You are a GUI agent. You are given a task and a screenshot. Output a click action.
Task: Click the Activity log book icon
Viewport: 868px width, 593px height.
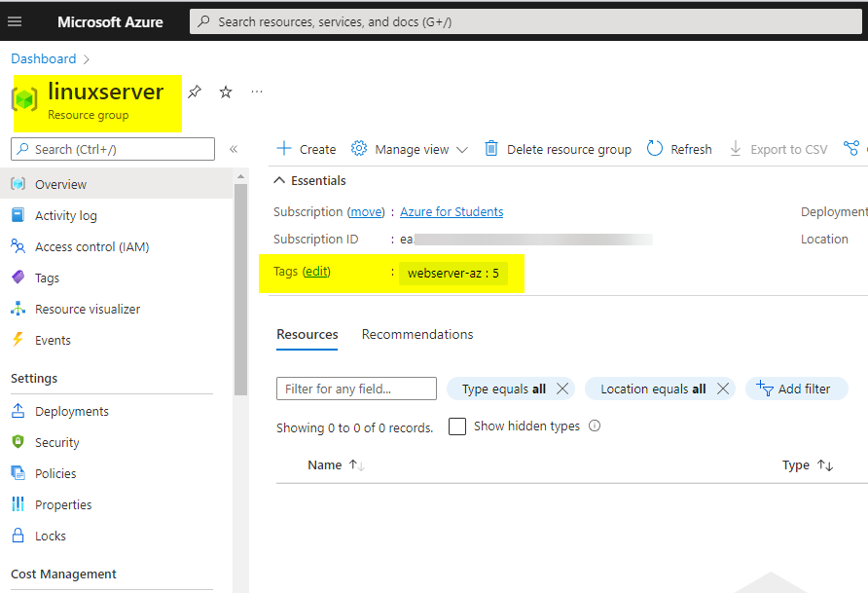[x=18, y=215]
